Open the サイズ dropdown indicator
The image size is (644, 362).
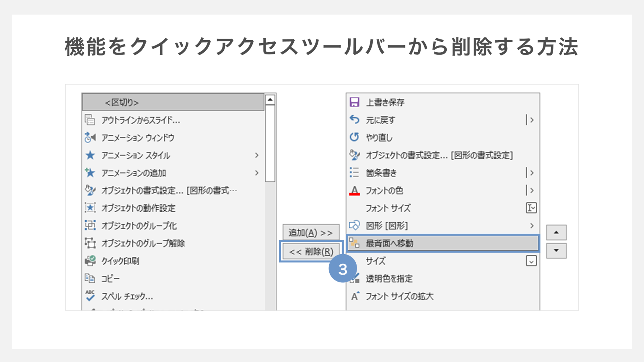[531, 261]
